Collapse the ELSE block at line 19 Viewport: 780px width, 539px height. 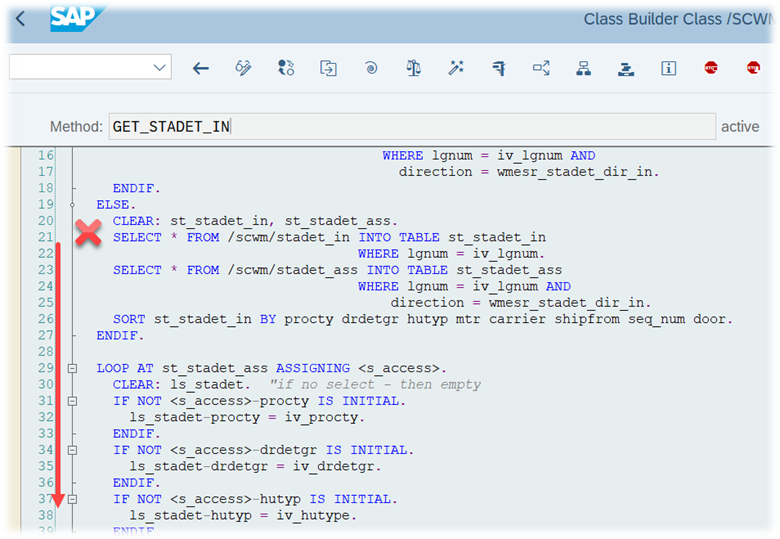click(73, 204)
